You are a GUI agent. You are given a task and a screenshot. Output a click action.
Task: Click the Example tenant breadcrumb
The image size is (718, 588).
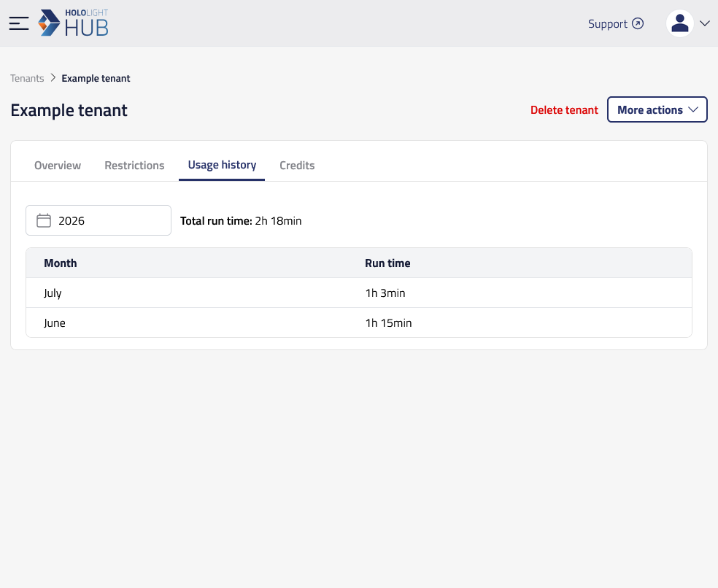[x=96, y=78]
